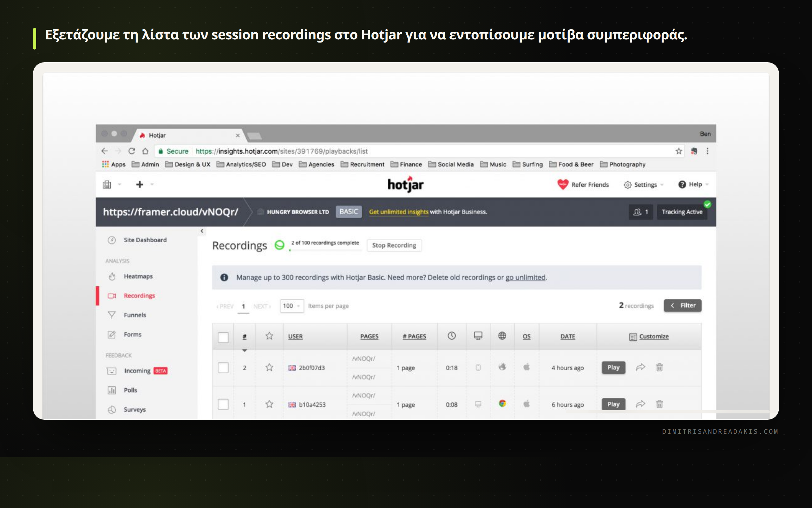
Task: Expand the plus add-new dropdown
Action: [145, 184]
